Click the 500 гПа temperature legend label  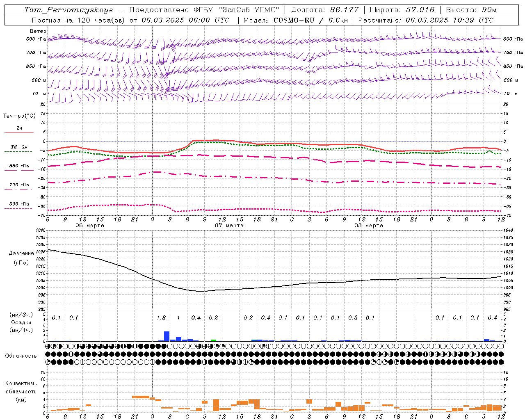click(x=19, y=204)
